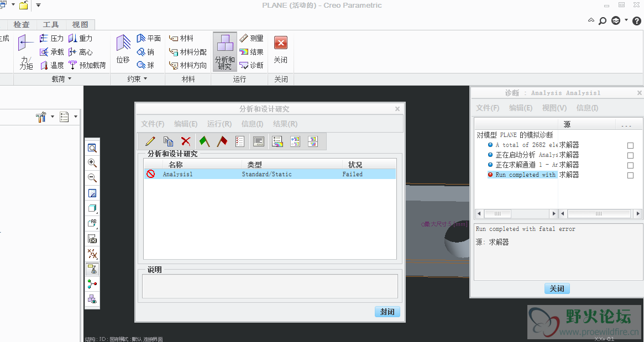Zoom in using graphics toolbar

[92, 163]
